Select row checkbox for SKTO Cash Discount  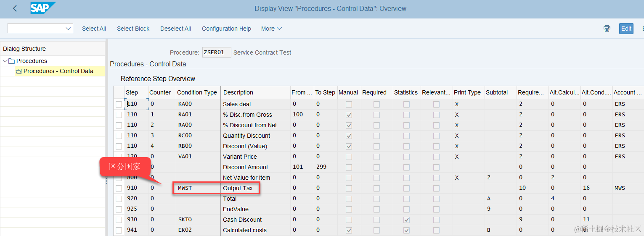coord(119,220)
